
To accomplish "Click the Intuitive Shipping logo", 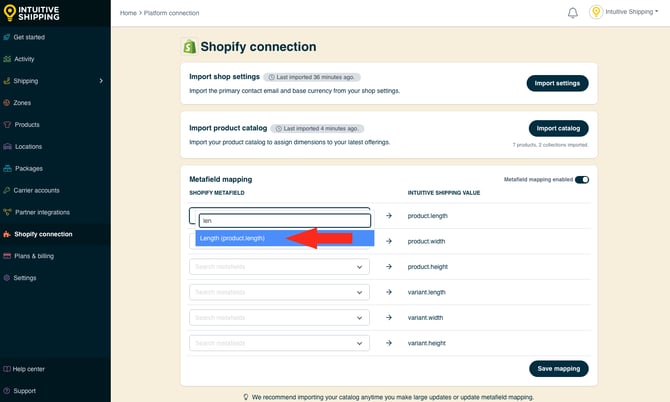I will pos(31,13).
